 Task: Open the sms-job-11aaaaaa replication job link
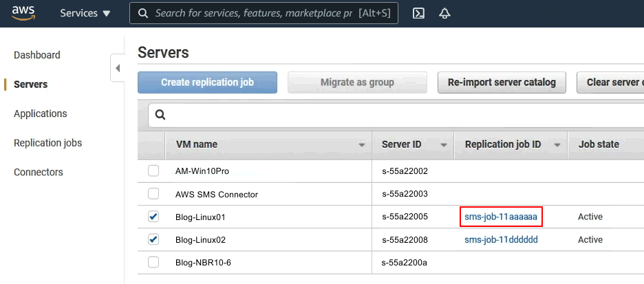click(x=501, y=217)
